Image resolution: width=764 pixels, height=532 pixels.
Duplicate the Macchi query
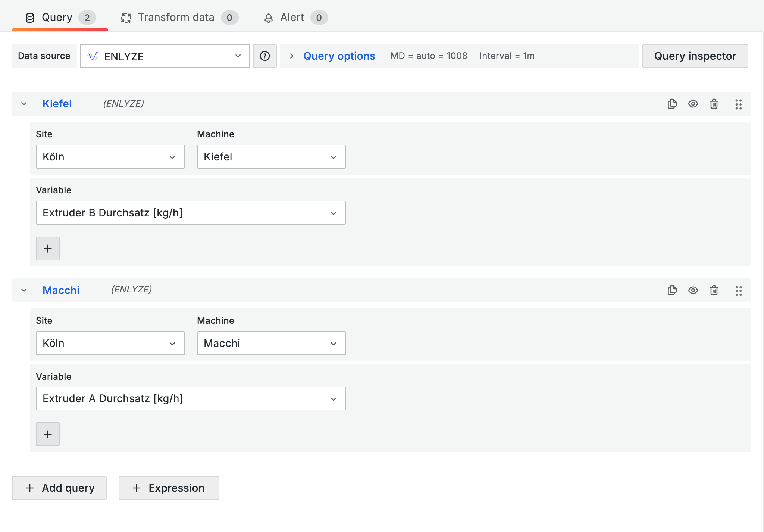point(672,290)
